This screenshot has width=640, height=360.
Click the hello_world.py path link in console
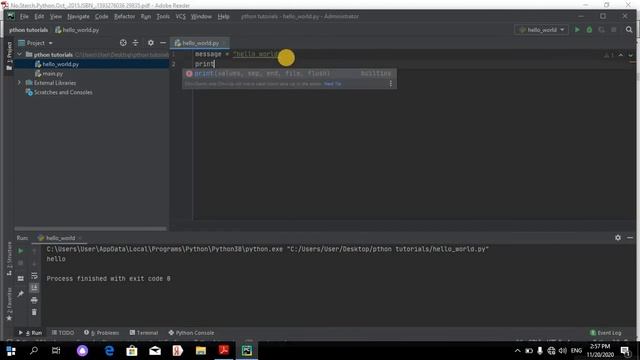tap(389, 249)
